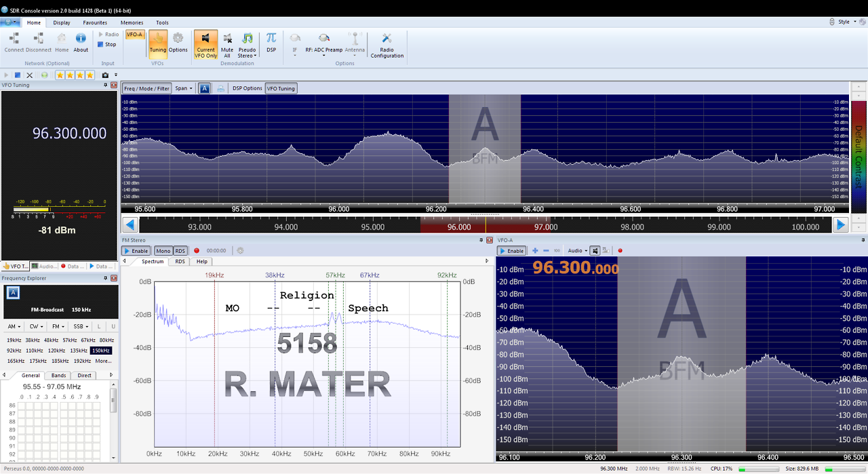Click the FM Stereo settings gear

239,251
